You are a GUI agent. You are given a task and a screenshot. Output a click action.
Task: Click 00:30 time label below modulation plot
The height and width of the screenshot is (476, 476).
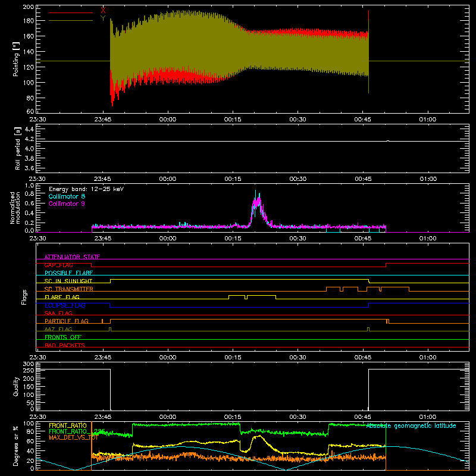click(x=298, y=239)
